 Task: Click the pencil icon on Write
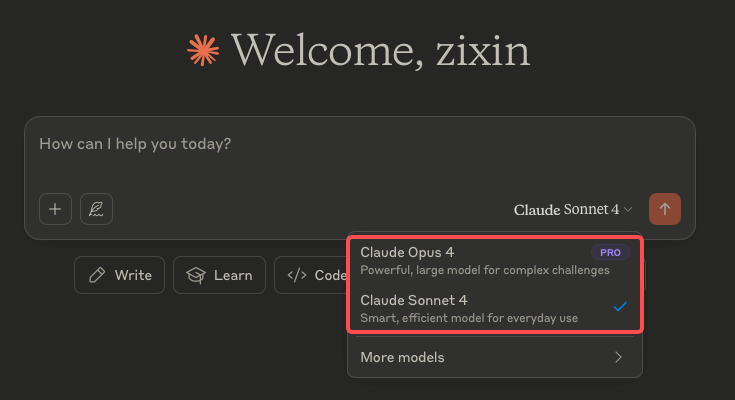pyautogui.click(x=97, y=275)
